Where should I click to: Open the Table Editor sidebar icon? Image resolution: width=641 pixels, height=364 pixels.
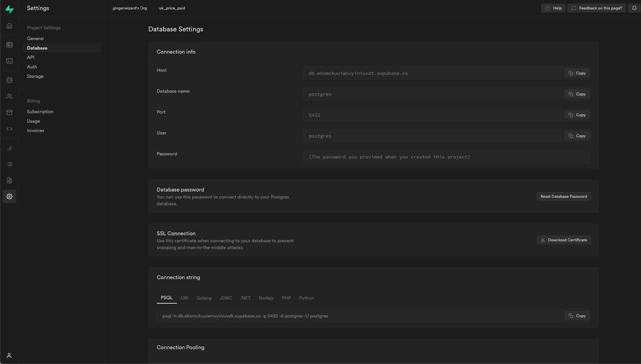pyautogui.click(x=9, y=45)
